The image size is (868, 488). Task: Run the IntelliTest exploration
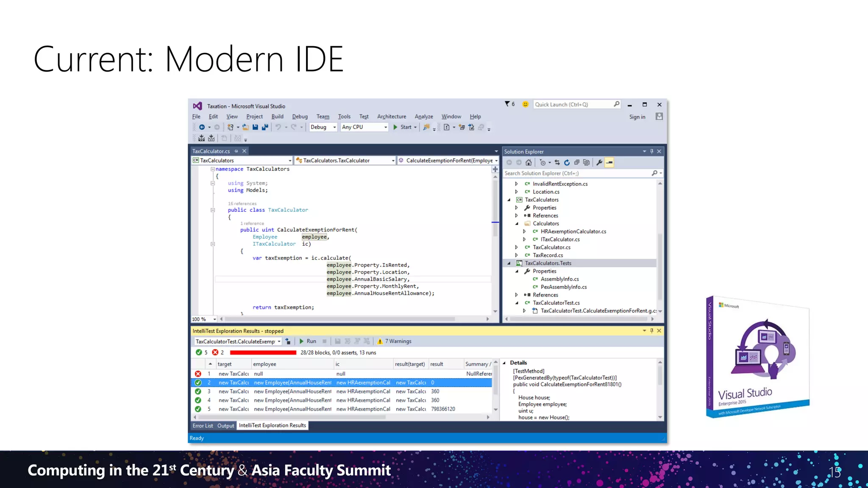click(x=308, y=341)
